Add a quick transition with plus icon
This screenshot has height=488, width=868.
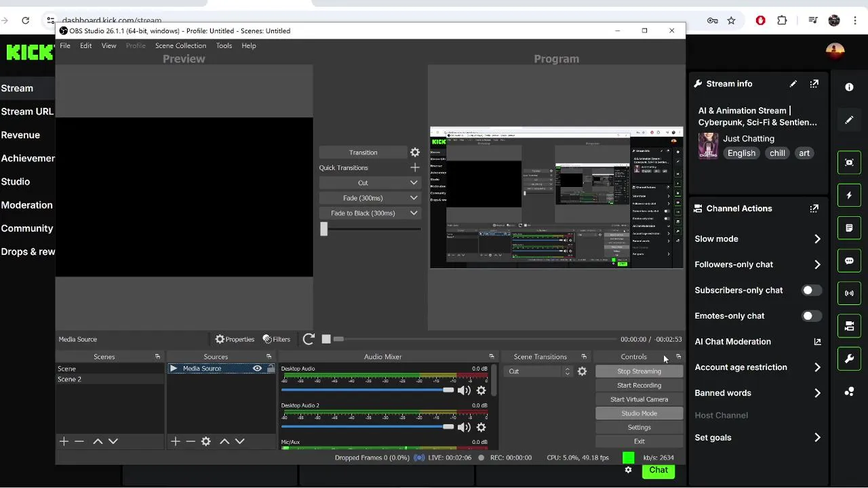pos(415,167)
